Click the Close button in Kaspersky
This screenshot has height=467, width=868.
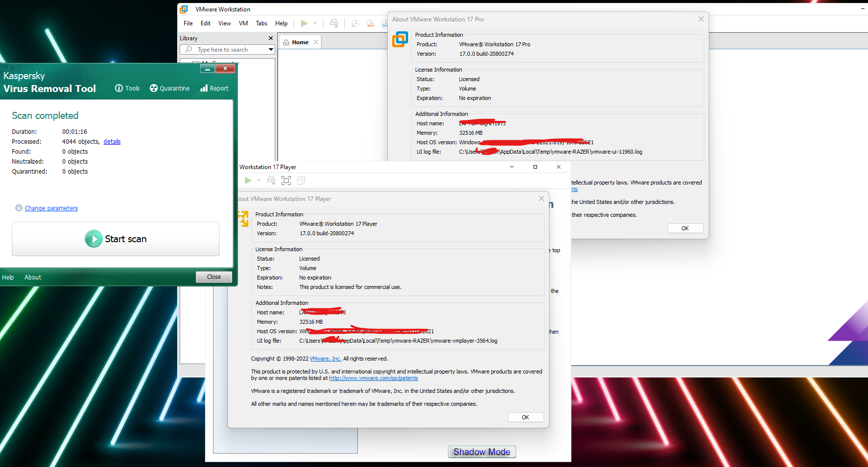pos(214,277)
